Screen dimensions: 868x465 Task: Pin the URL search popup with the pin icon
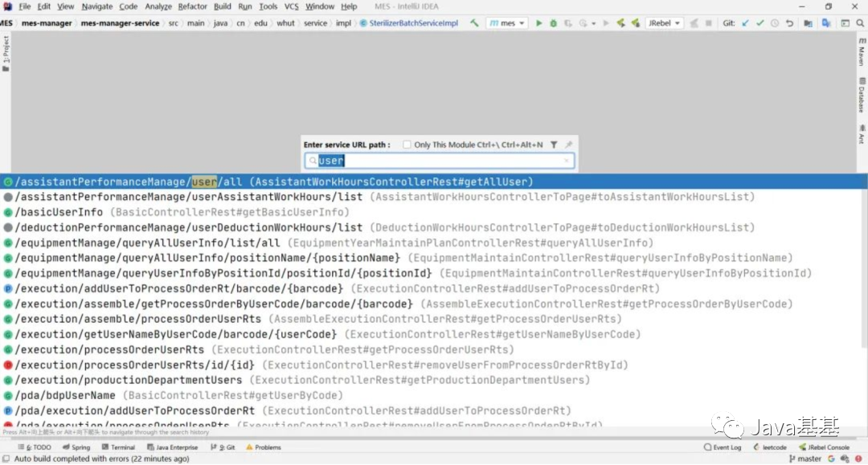point(568,145)
